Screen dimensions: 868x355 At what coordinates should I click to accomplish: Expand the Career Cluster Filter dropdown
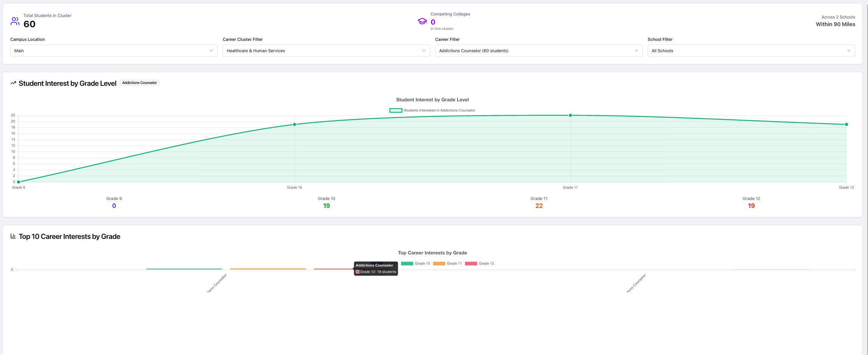pos(326,51)
